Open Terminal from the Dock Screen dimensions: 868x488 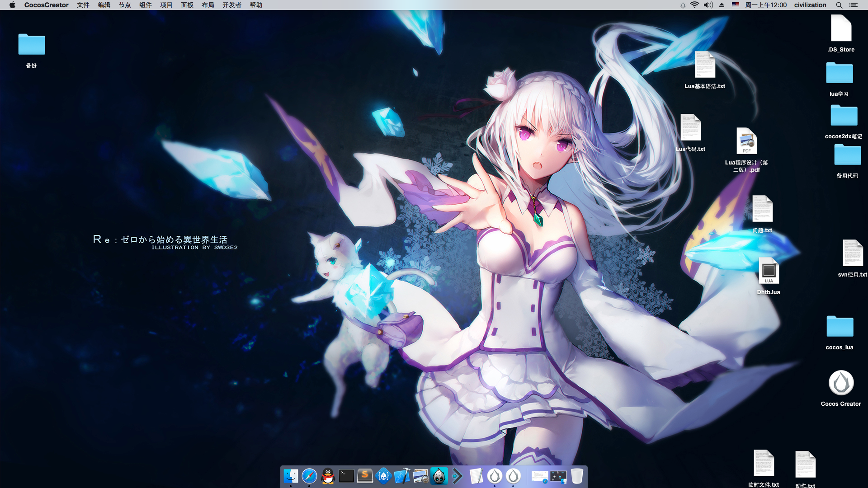(x=346, y=476)
